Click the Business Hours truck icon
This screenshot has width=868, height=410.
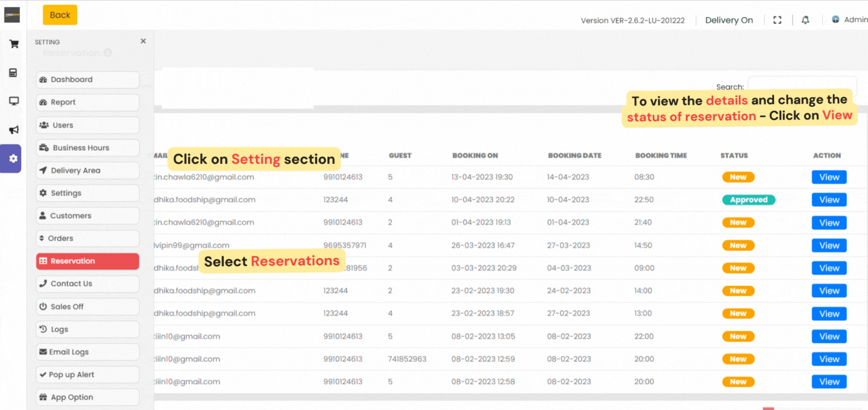tap(44, 148)
